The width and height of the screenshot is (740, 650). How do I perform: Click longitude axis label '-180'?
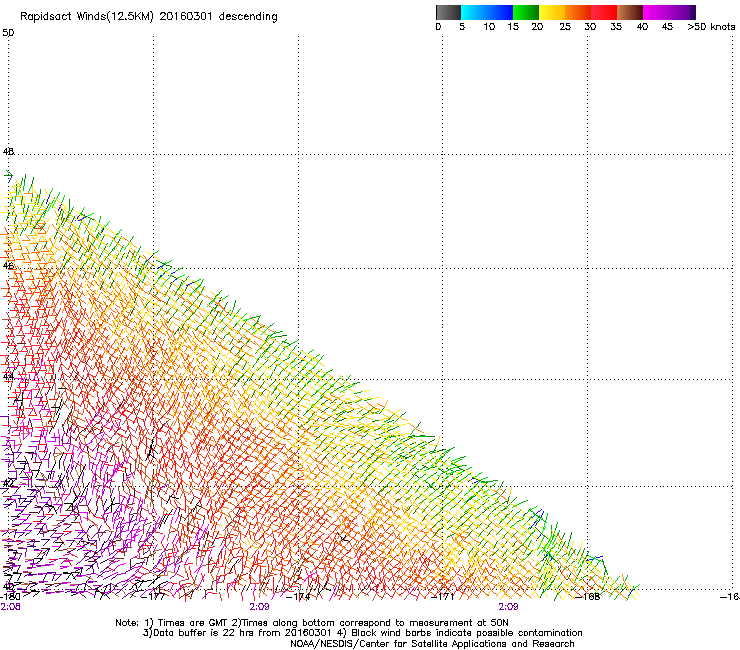tap(10, 596)
